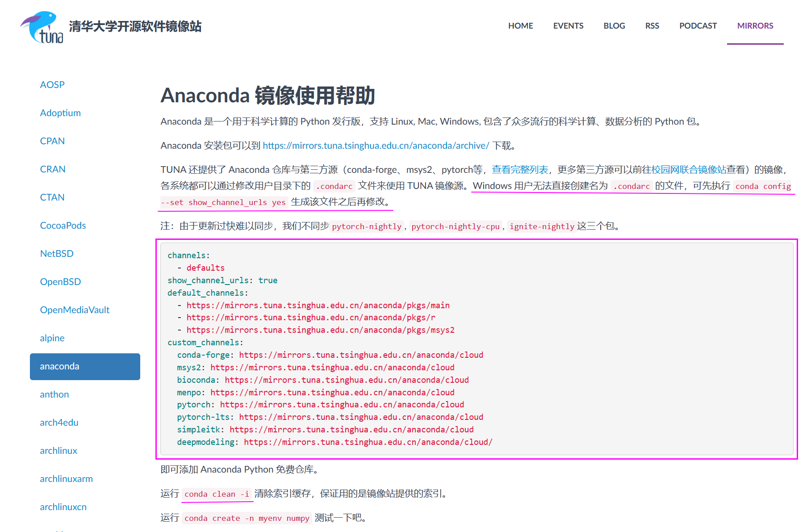811x532 pixels.
Task: Follow the anaconda/archive download URL link
Action: 376,146
